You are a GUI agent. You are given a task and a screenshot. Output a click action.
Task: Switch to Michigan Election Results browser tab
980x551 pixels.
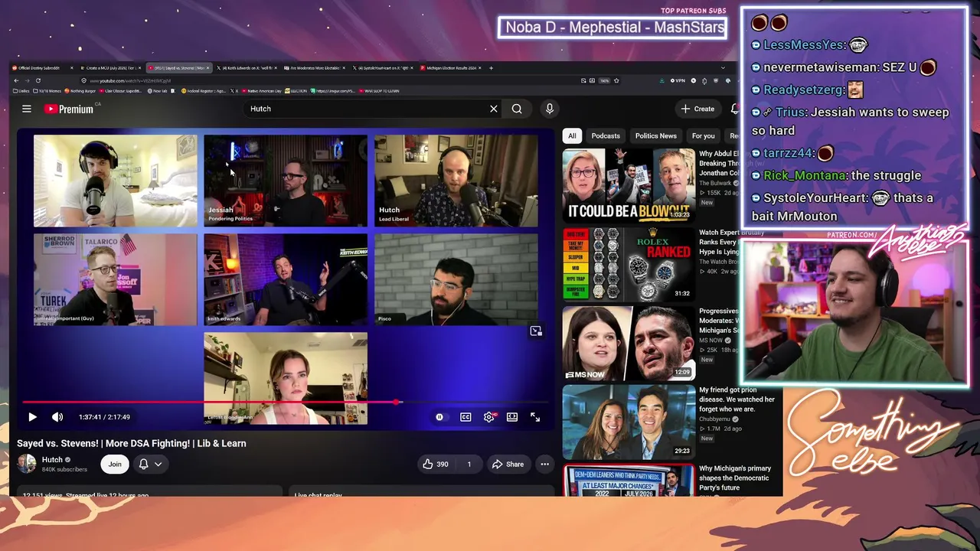[x=450, y=68]
